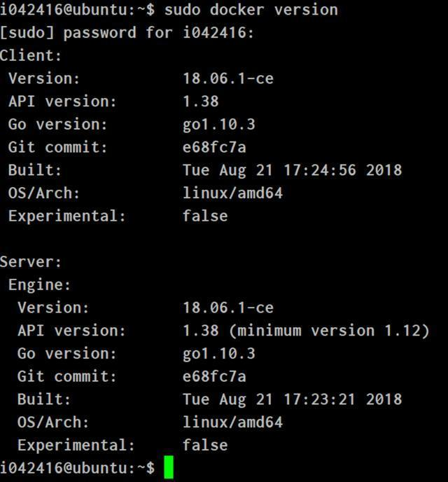Click the Server Experimental false value
This screenshot has width=448, height=482.
(205, 445)
